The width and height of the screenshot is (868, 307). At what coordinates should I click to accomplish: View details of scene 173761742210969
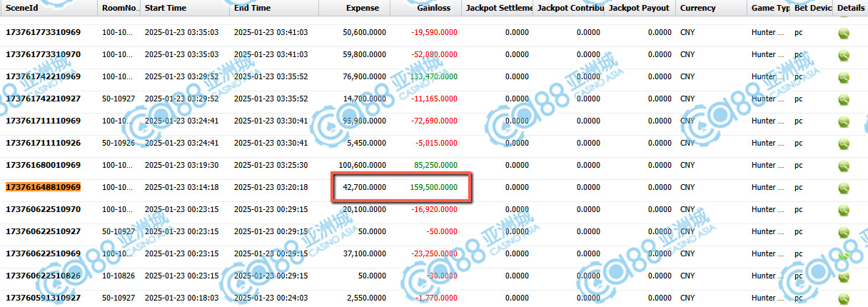click(x=844, y=77)
